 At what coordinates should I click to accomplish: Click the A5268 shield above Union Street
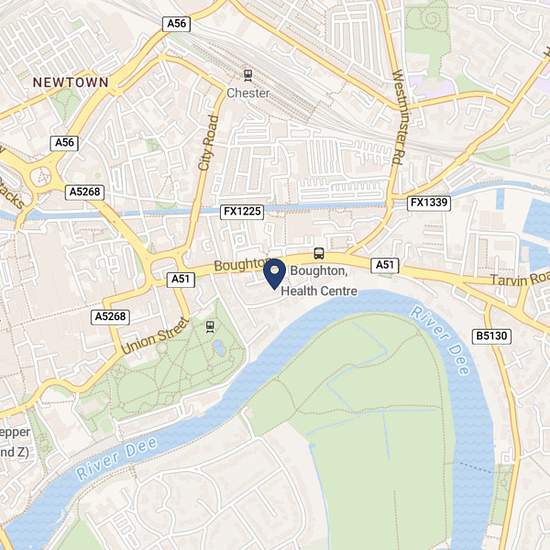[x=110, y=317]
